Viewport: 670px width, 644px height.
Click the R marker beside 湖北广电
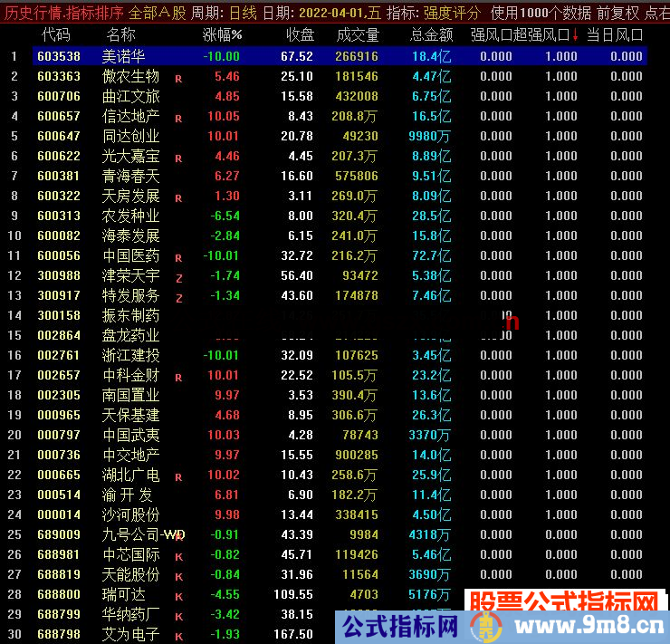(178, 476)
